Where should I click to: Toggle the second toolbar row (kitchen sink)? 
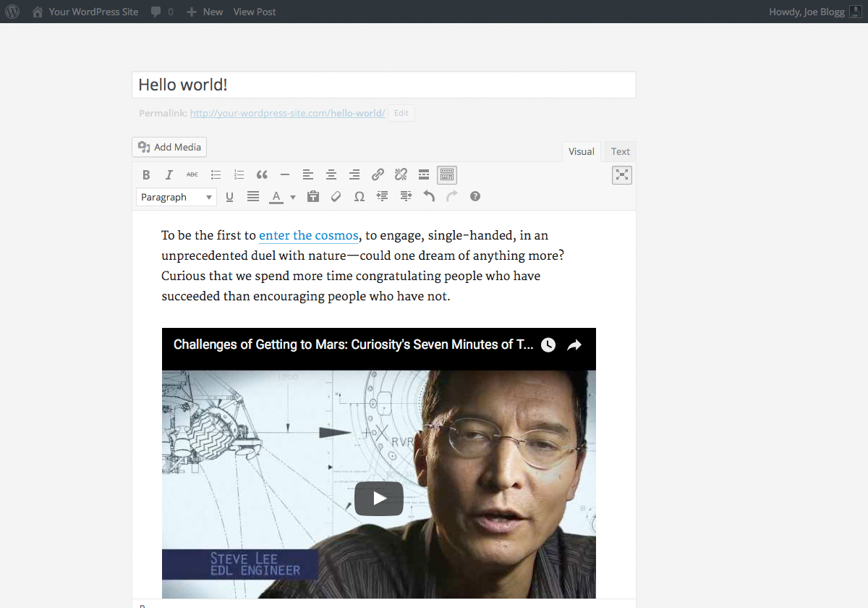pos(447,174)
